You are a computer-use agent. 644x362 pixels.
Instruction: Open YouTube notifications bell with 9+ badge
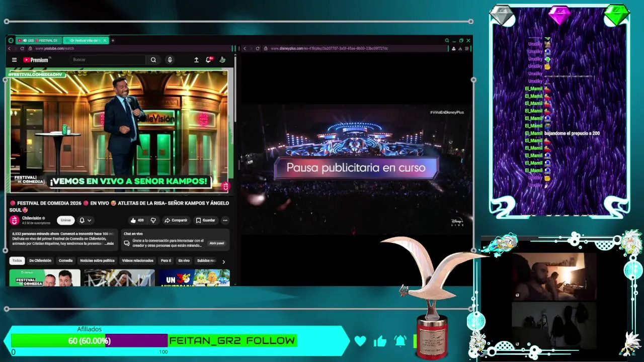(209, 60)
